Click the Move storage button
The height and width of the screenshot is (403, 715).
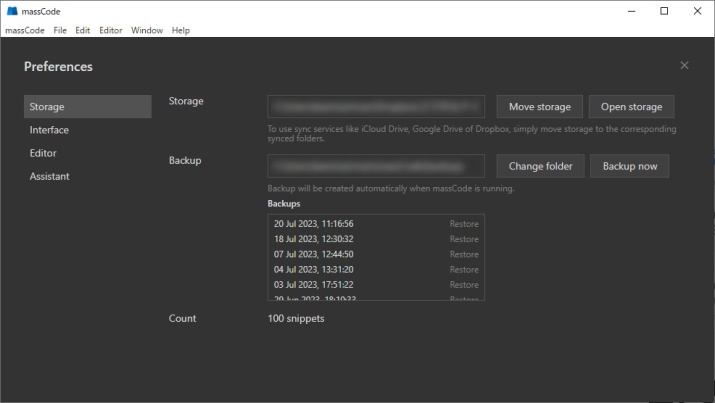(x=539, y=107)
